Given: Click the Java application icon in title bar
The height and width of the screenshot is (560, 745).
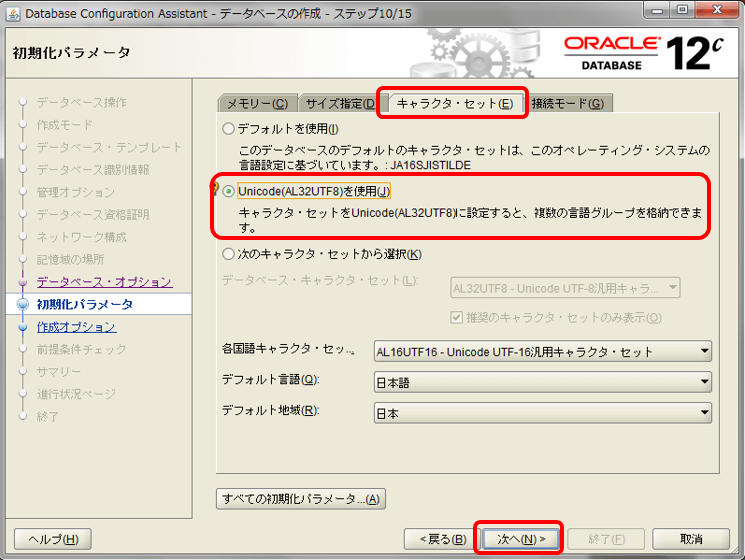Looking at the screenshot, I should 13,14.
